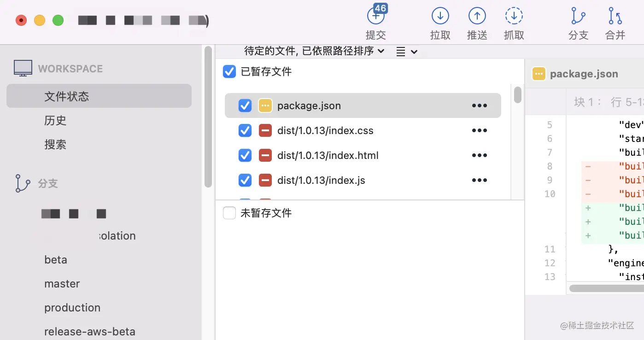Image resolution: width=644 pixels, height=340 pixels.
Task: Unstage dist/1.0.13/index.css via its checkbox
Action: (245, 130)
